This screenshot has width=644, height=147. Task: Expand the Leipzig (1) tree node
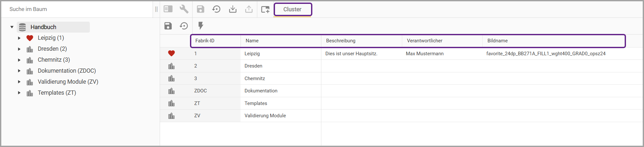point(19,38)
